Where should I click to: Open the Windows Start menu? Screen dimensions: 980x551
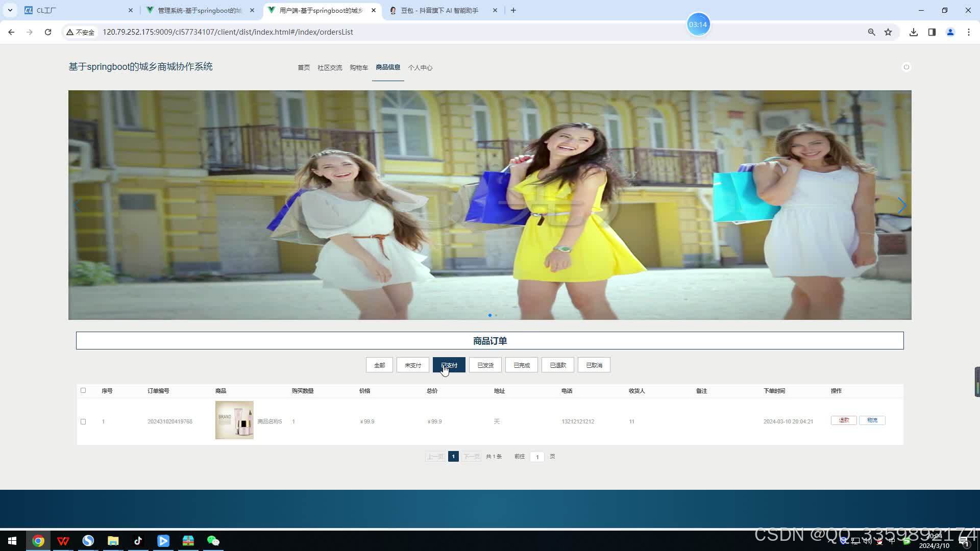click(12, 541)
